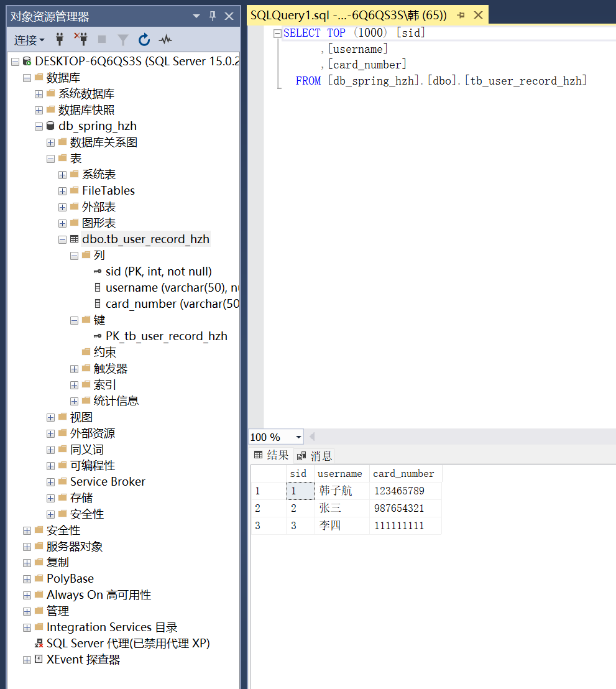Image resolution: width=616 pixels, height=689 pixels.
Task: Select the cell containing 123465789
Action: (405, 491)
